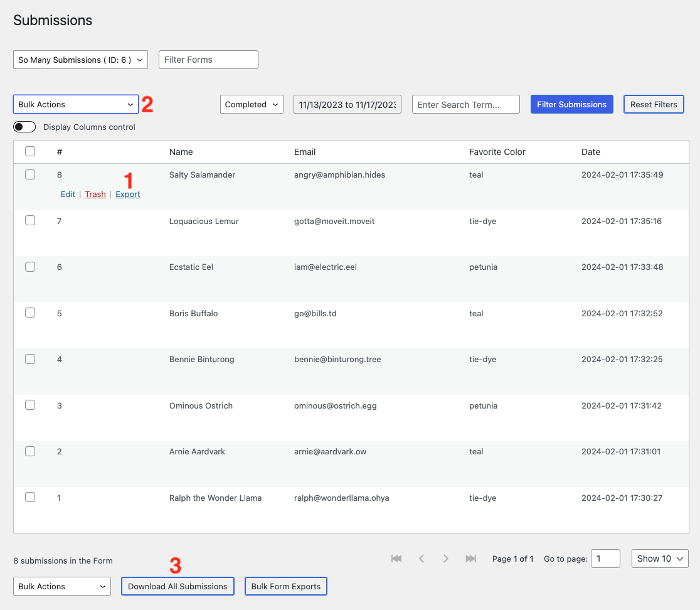Select all submissions with header checkbox

point(30,151)
